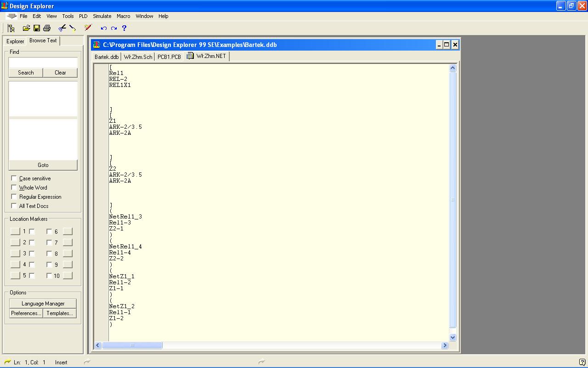Click the vertical scrollbar thumb in editor
Viewport: 588px width, 368px height.
click(452, 200)
